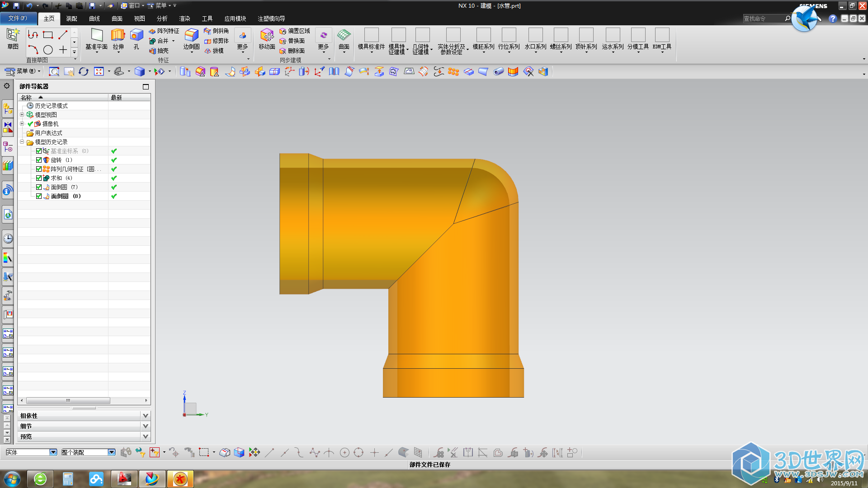Switch to the 注塑模向导 ribbon tab
The image size is (868, 488).
click(271, 19)
